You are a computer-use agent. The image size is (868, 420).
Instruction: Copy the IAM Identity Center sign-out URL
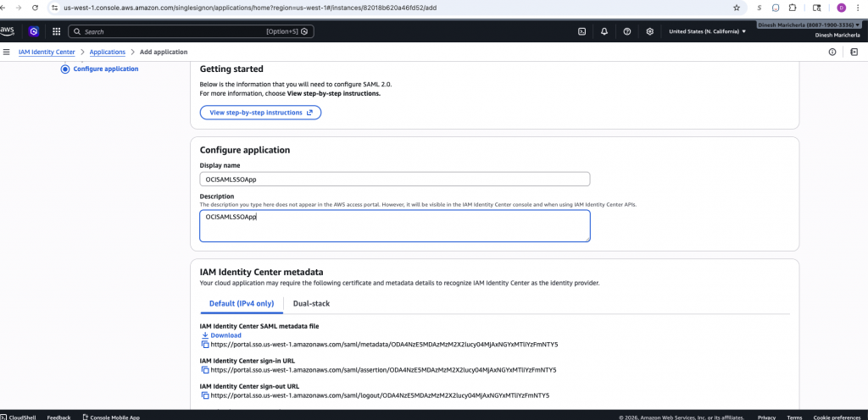204,395
